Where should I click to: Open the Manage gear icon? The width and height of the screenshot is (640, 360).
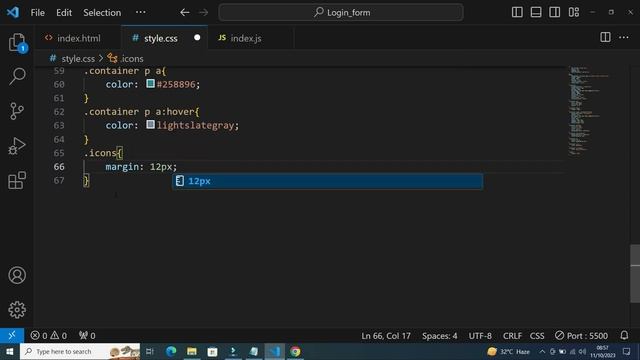click(17, 310)
